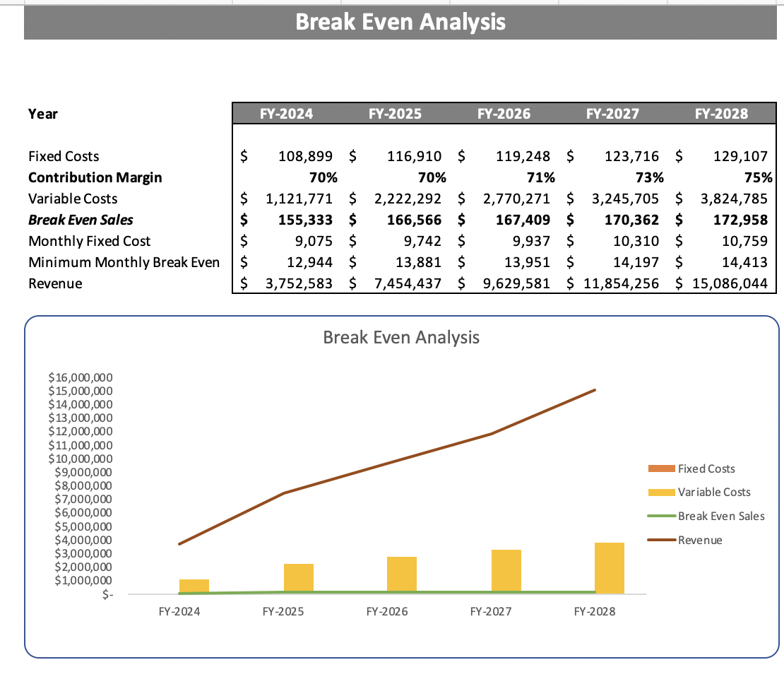This screenshot has width=784, height=684.
Task: Click the Break Even Analysis banner heading
Action: (401, 22)
